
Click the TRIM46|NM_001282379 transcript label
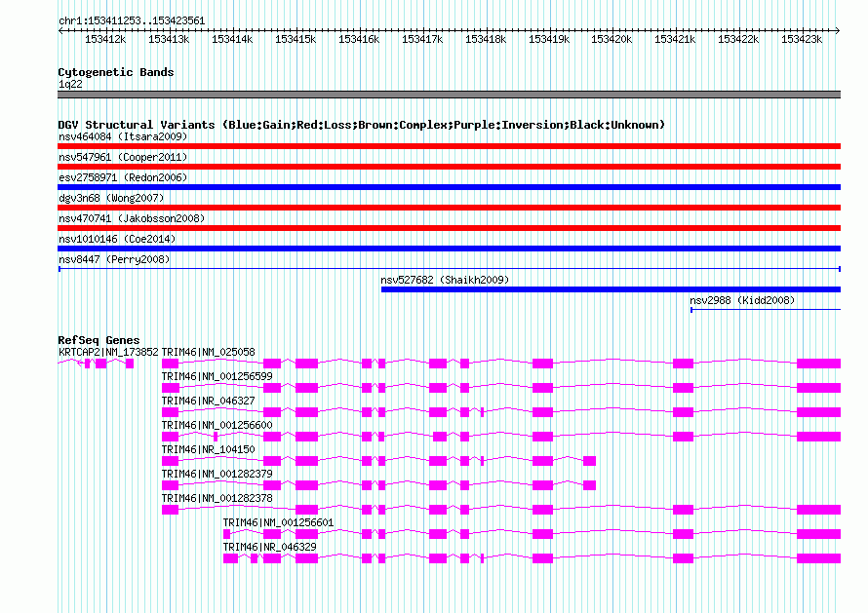217,474
